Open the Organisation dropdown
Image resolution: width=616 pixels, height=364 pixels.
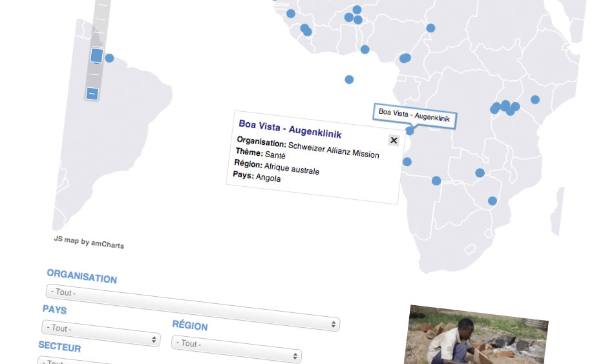193,307
